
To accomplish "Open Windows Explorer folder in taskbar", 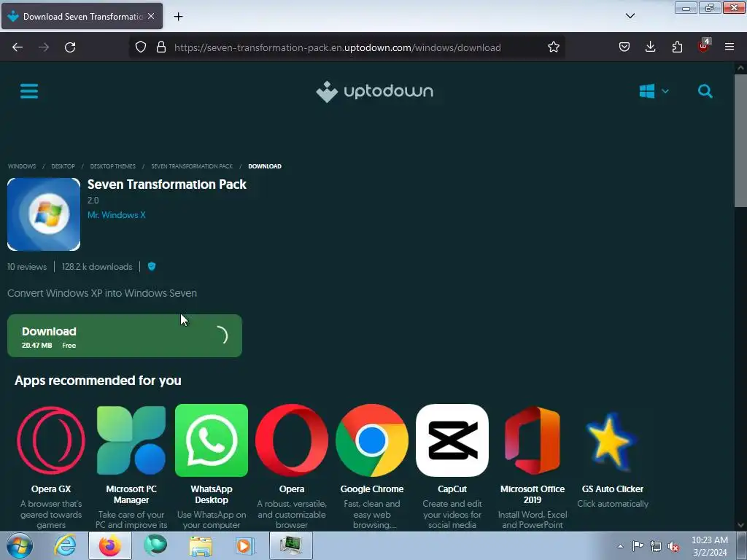I will pyautogui.click(x=201, y=545).
